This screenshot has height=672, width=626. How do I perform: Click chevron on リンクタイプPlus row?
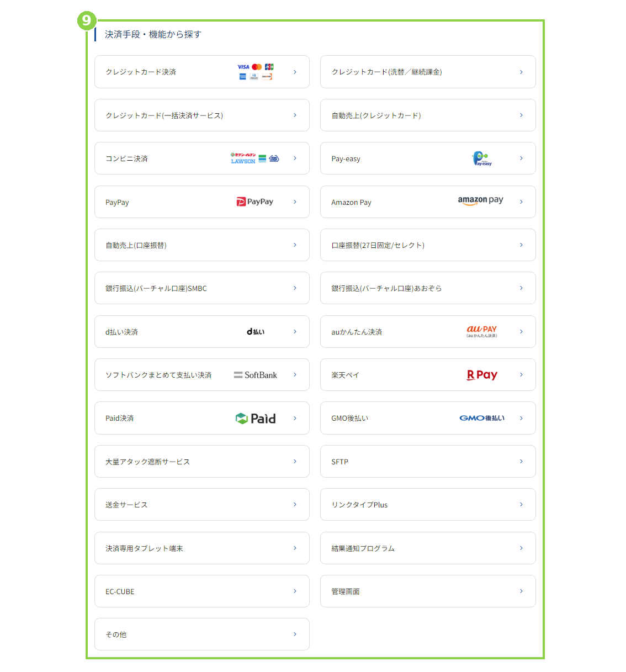(x=521, y=504)
